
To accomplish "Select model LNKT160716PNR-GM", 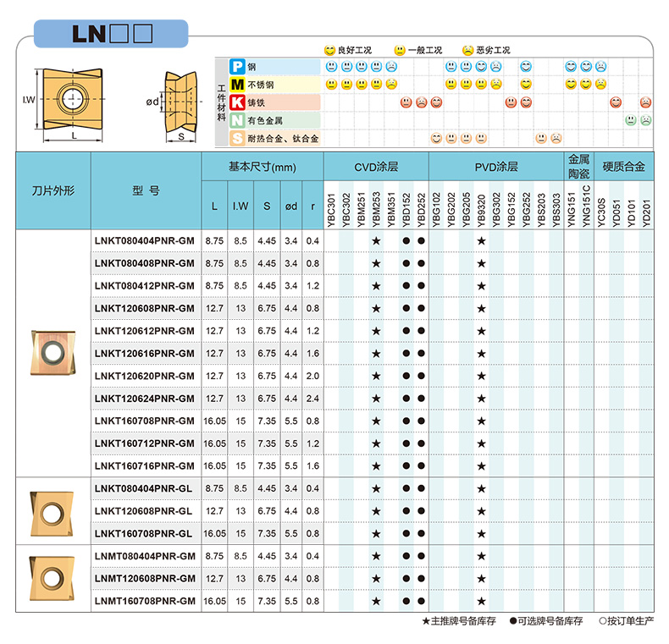I will 145,466.
